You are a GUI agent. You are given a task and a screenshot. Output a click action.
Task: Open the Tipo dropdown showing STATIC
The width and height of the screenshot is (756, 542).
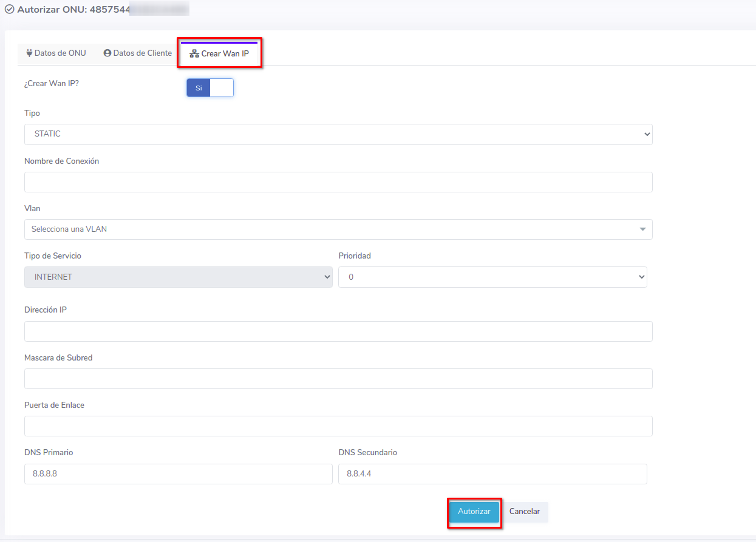(338, 134)
